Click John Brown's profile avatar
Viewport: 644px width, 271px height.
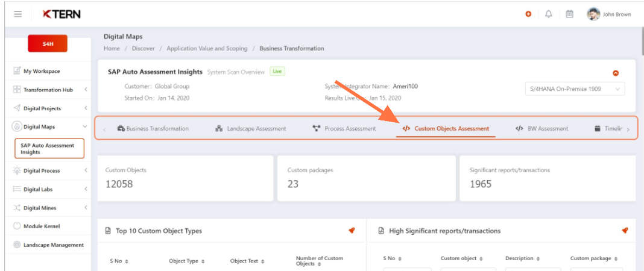tap(593, 14)
